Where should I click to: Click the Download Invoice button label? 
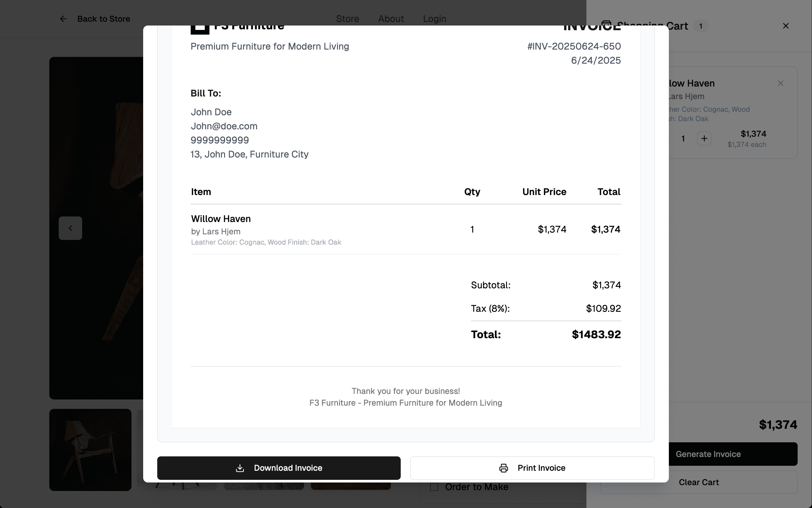pos(288,468)
